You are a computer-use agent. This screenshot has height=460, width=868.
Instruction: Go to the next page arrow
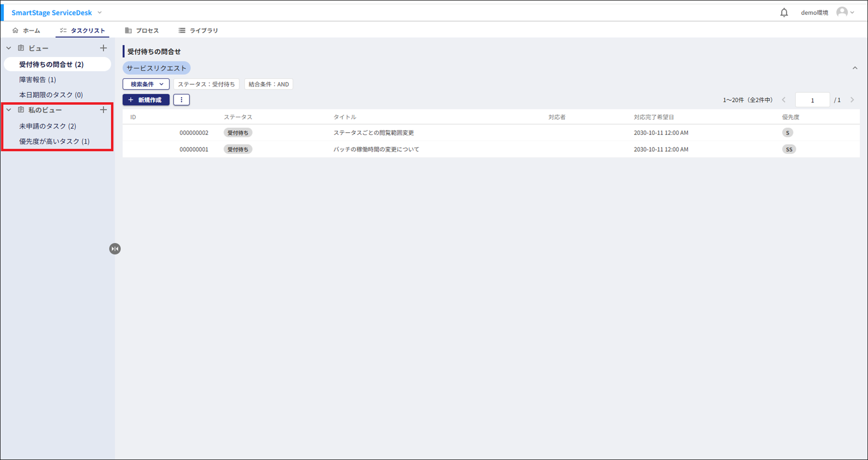click(x=852, y=100)
